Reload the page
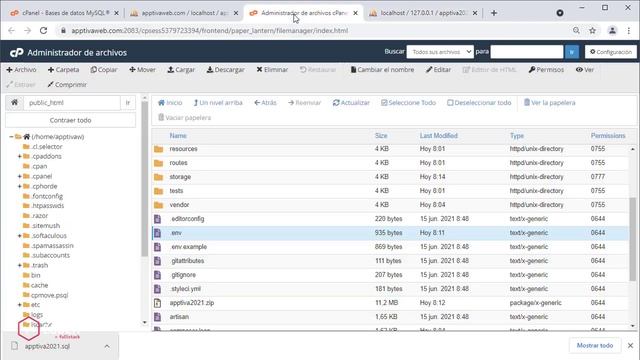The height and width of the screenshot is (360, 640). point(43,31)
